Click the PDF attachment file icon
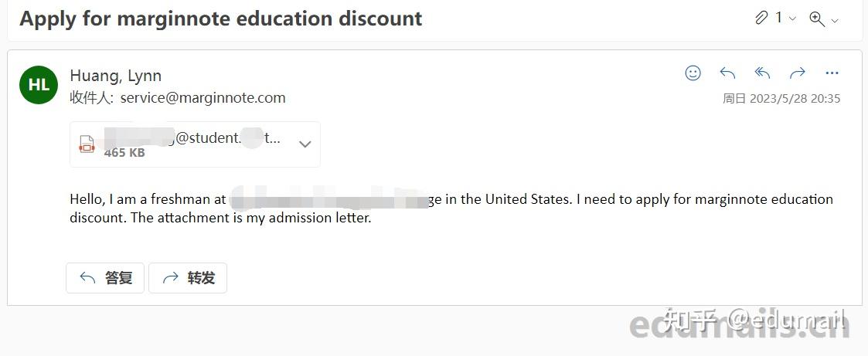 [87, 144]
